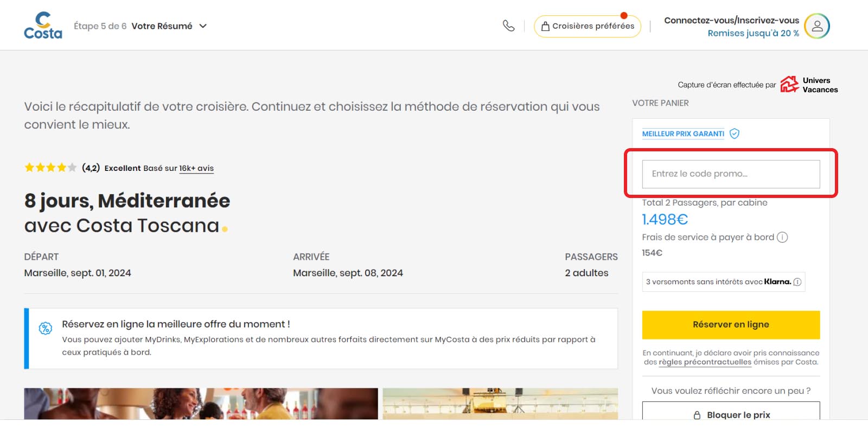Open the user profile avatar icon
The height and width of the screenshot is (434, 868).
[816, 26]
